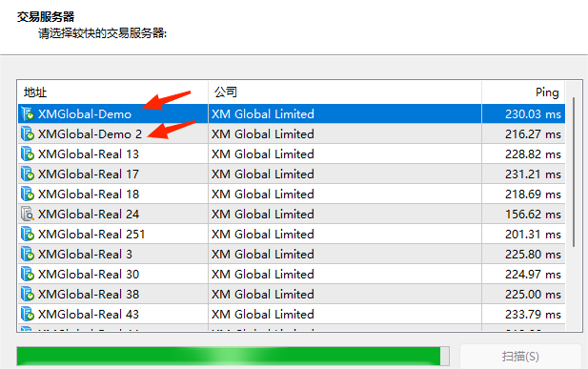Click the 228.82 ms ping cell
Screen dimensions: 588x369
(523, 154)
